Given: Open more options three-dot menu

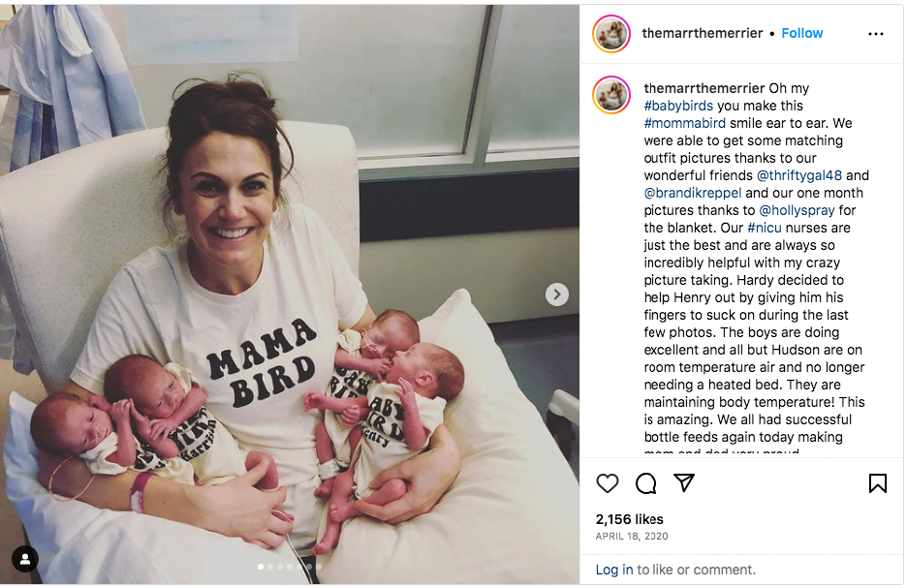Looking at the screenshot, I should point(876,34).
